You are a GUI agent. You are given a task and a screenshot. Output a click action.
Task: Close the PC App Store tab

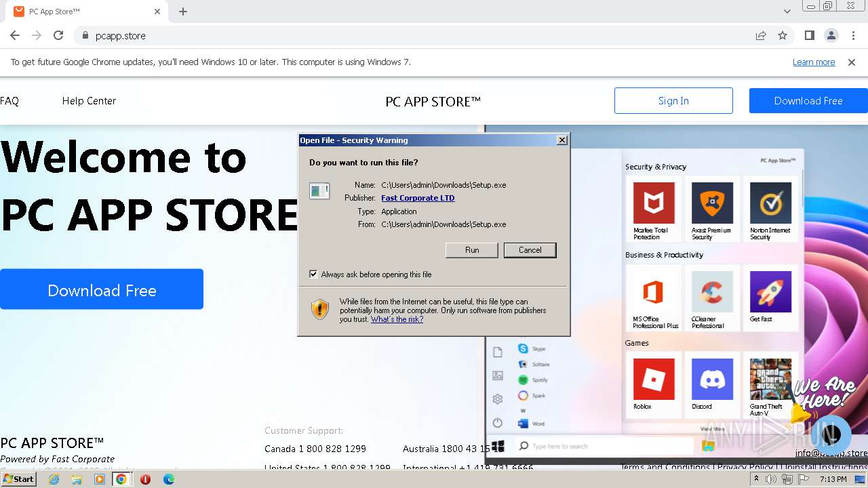[x=157, y=12]
